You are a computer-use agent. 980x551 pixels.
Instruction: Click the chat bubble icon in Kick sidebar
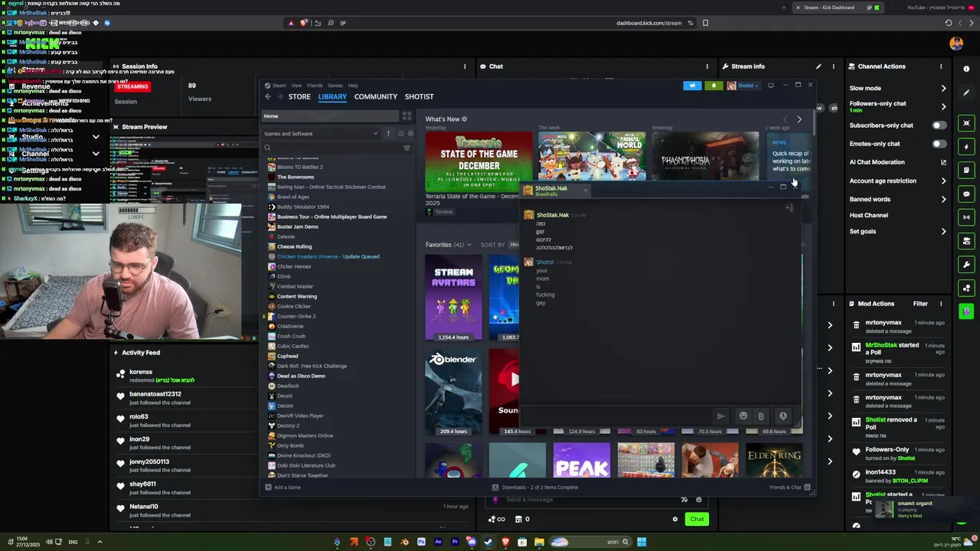(x=966, y=194)
